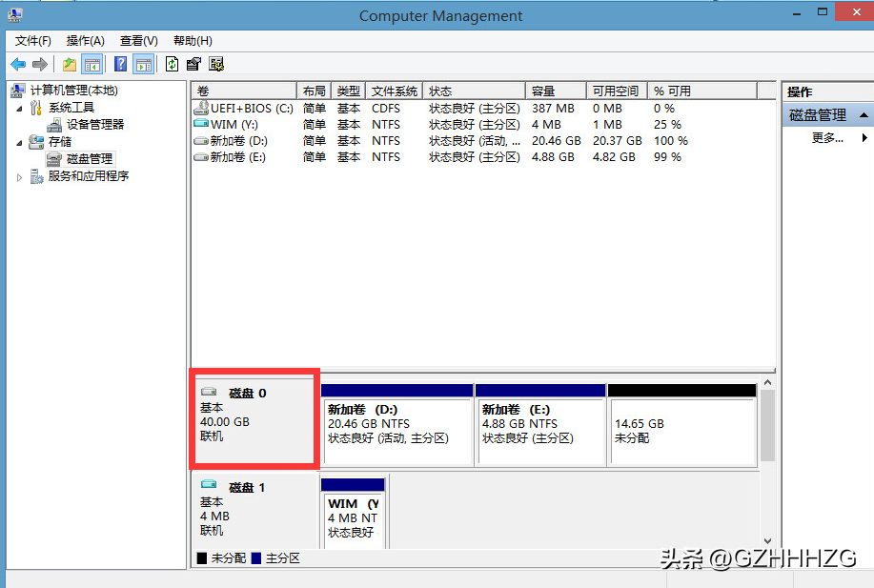
Task: Click the disk settings wizard toolbar icon
Action: (x=216, y=65)
